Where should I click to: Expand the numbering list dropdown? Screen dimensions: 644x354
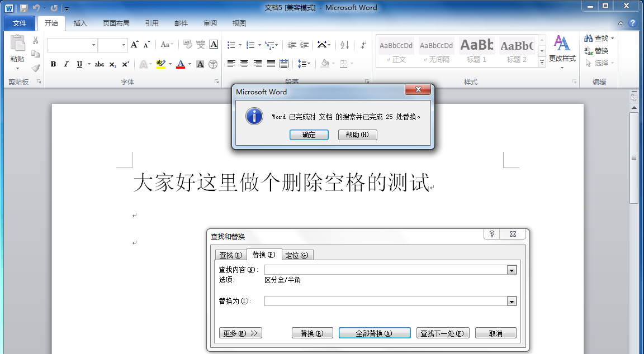pyautogui.click(x=259, y=45)
